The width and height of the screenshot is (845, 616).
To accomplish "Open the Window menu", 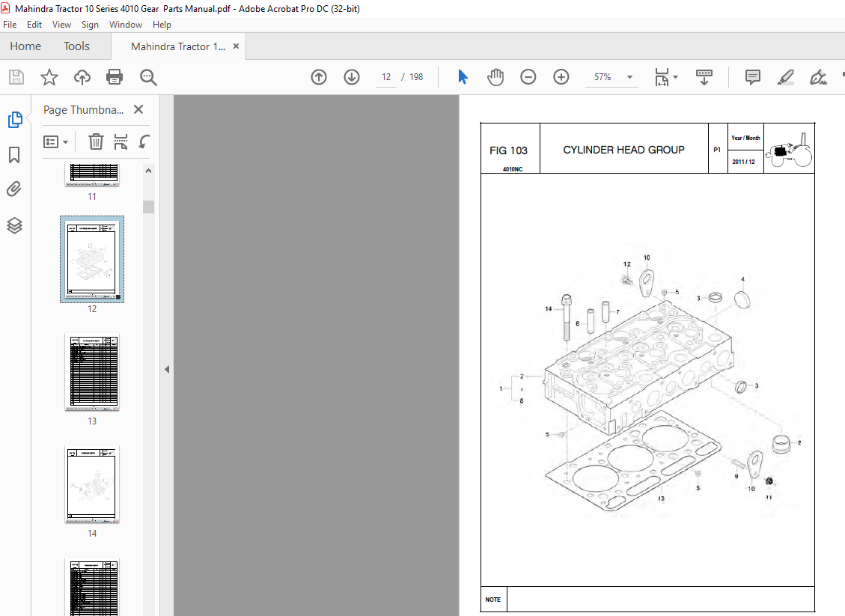I will [x=126, y=24].
